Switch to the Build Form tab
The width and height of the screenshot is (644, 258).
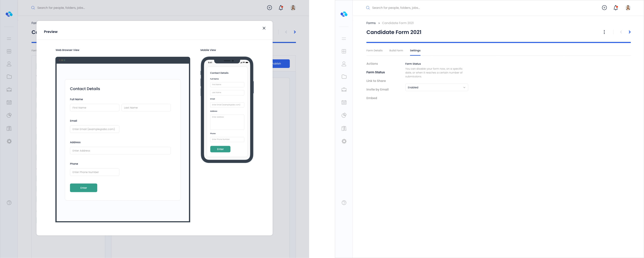[x=396, y=51]
